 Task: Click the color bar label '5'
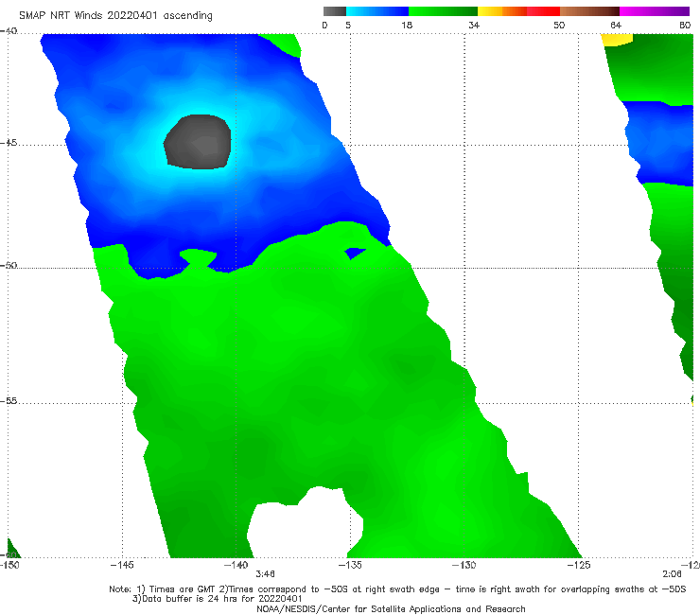348,25
